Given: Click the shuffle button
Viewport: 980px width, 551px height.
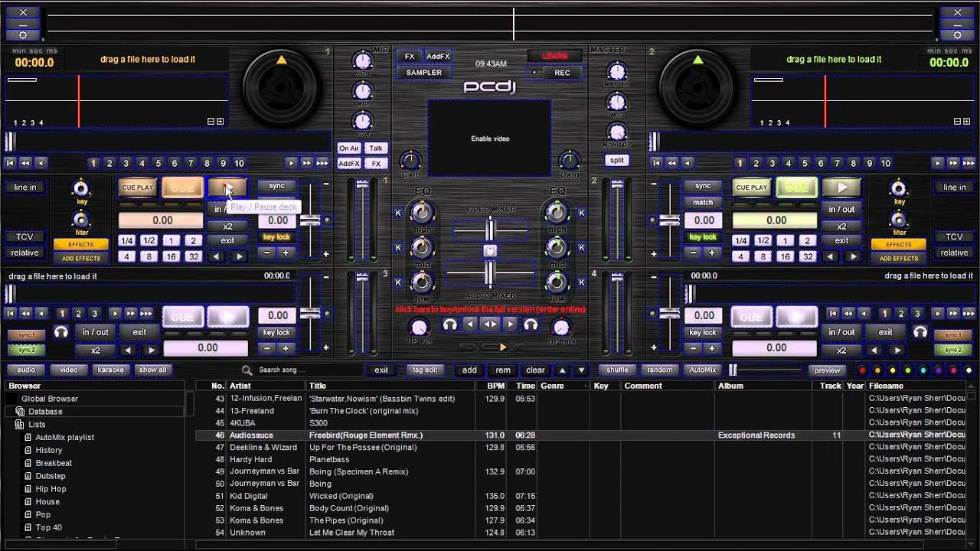Looking at the screenshot, I should point(617,370).
